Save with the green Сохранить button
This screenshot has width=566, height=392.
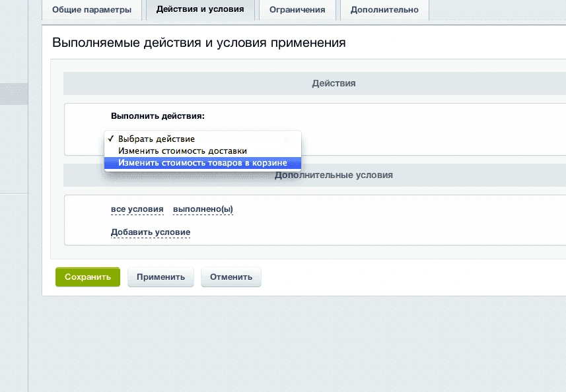pyautogui.click(x=88, y=277)
